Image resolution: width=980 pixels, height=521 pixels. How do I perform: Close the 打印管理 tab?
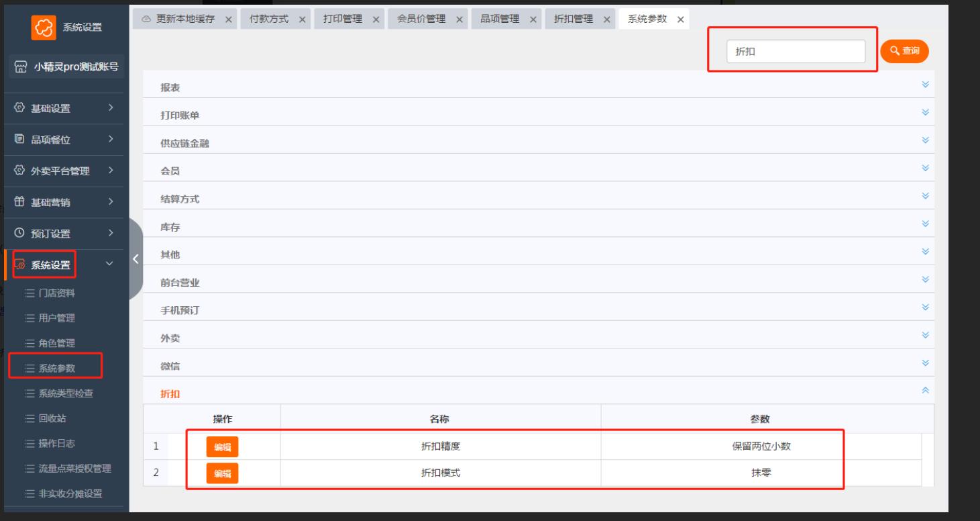tap(376, 19)
